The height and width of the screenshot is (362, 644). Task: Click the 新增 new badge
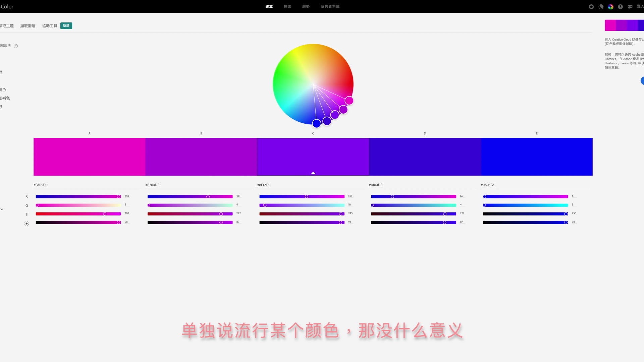pyautogui.click(x=66, y=26)
